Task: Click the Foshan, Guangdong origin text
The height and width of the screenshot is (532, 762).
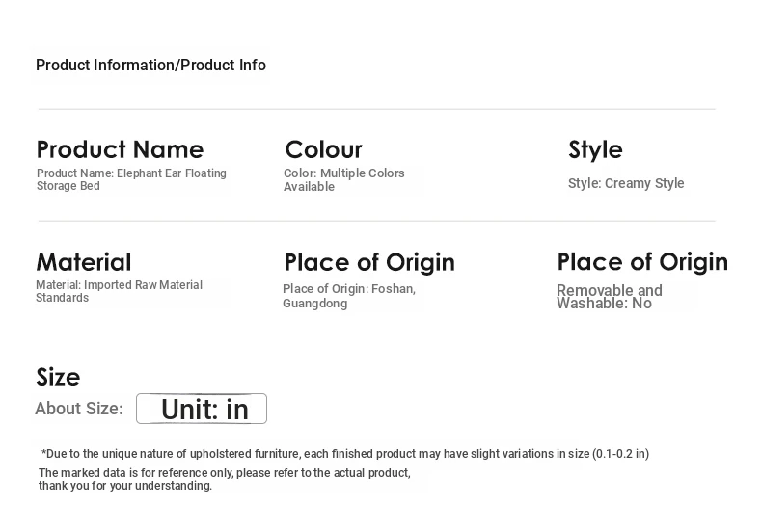Action: (x=349, y=296)
